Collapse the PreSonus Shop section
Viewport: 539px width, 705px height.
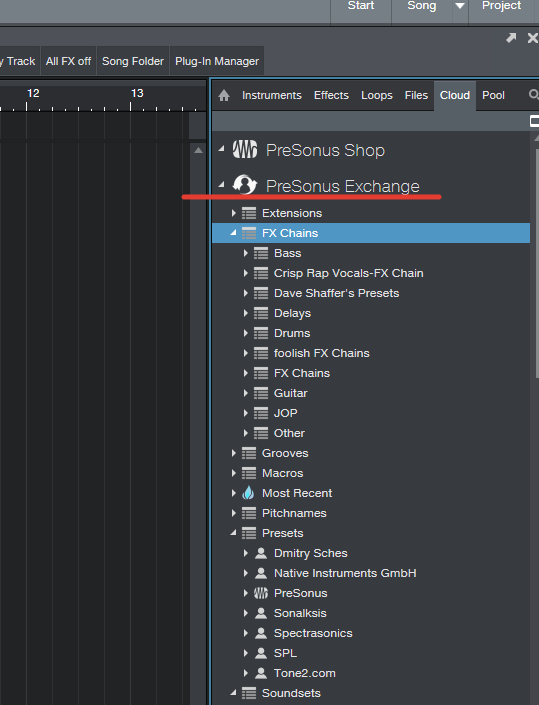(221, 148)
